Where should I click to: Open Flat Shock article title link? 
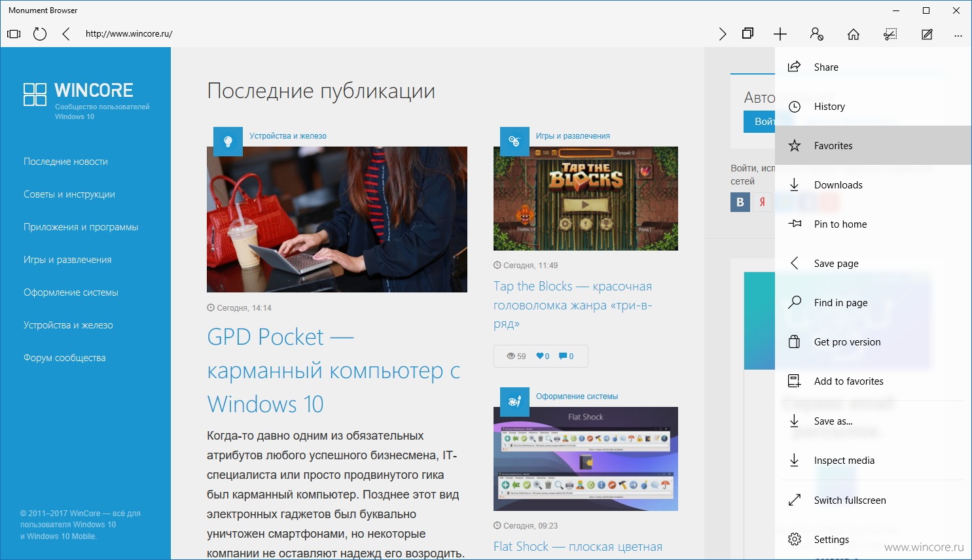pos(578,546)
